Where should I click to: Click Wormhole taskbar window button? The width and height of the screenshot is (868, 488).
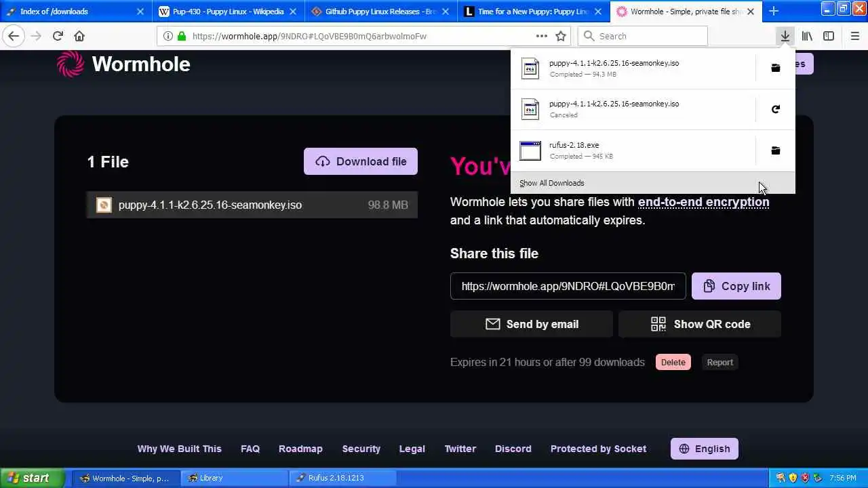point(126,478)
